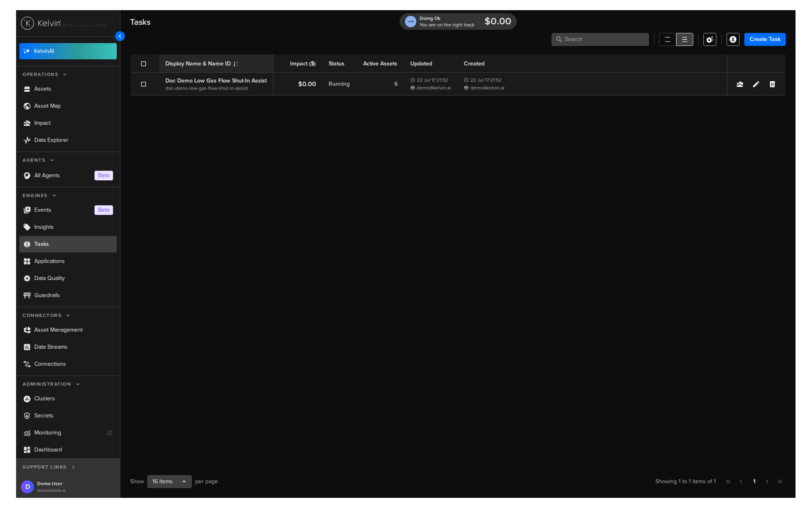Click the Beta badge next to All Agents

pos(104,176)
